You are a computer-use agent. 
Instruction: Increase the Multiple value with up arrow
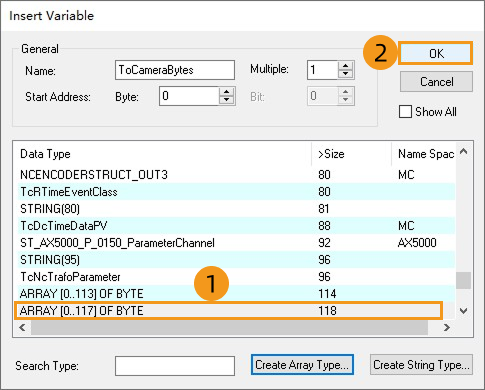pos(346,65)
